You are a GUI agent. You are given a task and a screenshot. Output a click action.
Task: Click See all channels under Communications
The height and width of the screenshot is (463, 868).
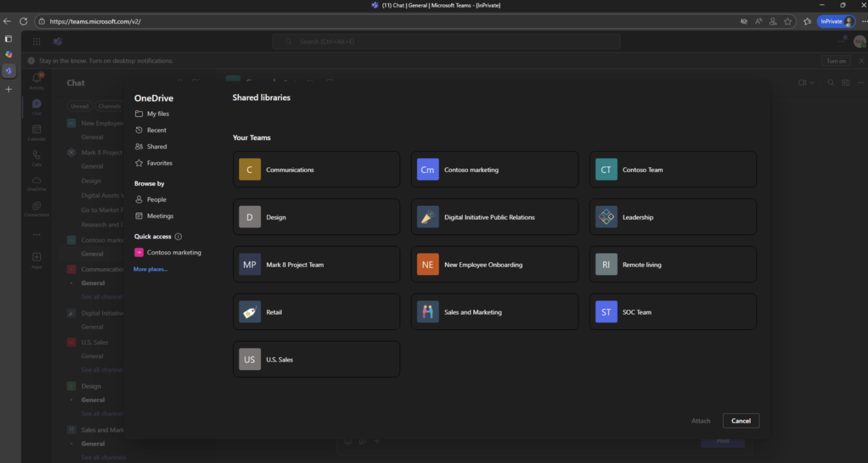(102, 297)
